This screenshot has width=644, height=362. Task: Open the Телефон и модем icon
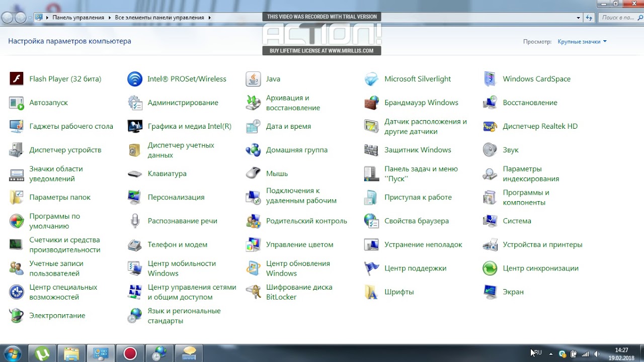click(135, 245)
